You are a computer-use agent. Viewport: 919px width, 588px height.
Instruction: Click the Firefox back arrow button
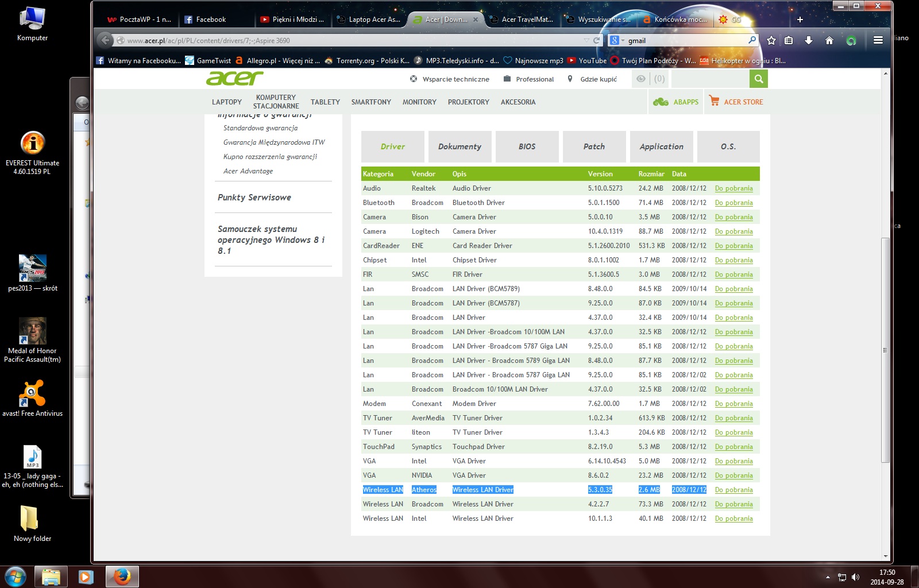(105, 40)
